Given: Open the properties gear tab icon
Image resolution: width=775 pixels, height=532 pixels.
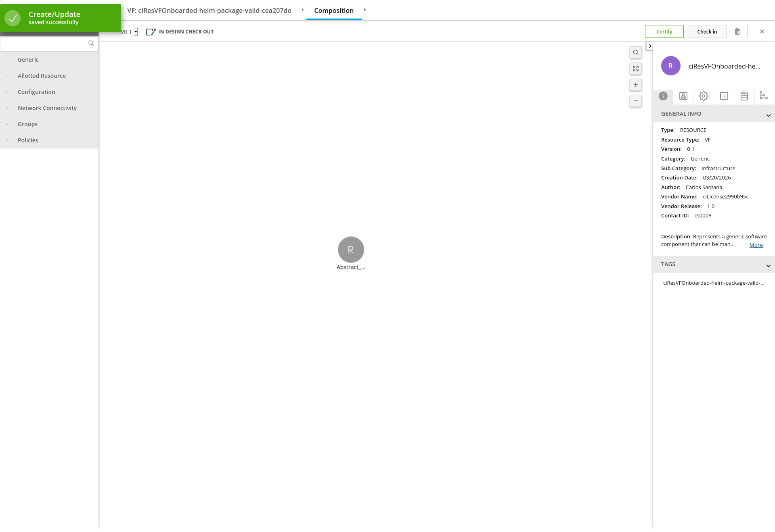Looking at the screenshot, I should [704, 96].
